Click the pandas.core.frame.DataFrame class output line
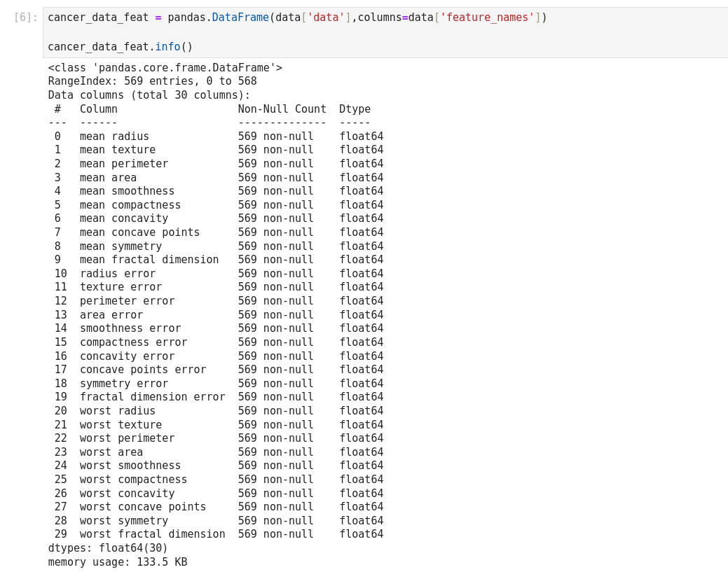This screenshot has height=572, width=728. click(165, 68)
